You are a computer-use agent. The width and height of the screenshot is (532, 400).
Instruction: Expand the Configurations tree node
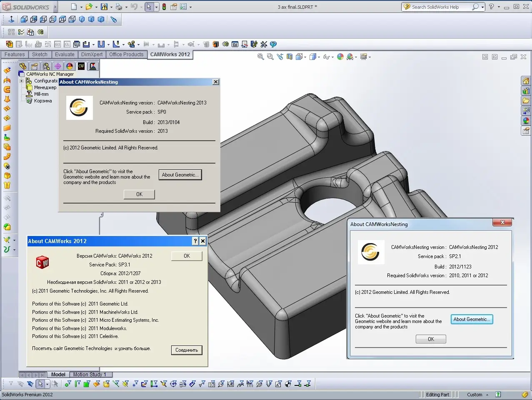21,81
